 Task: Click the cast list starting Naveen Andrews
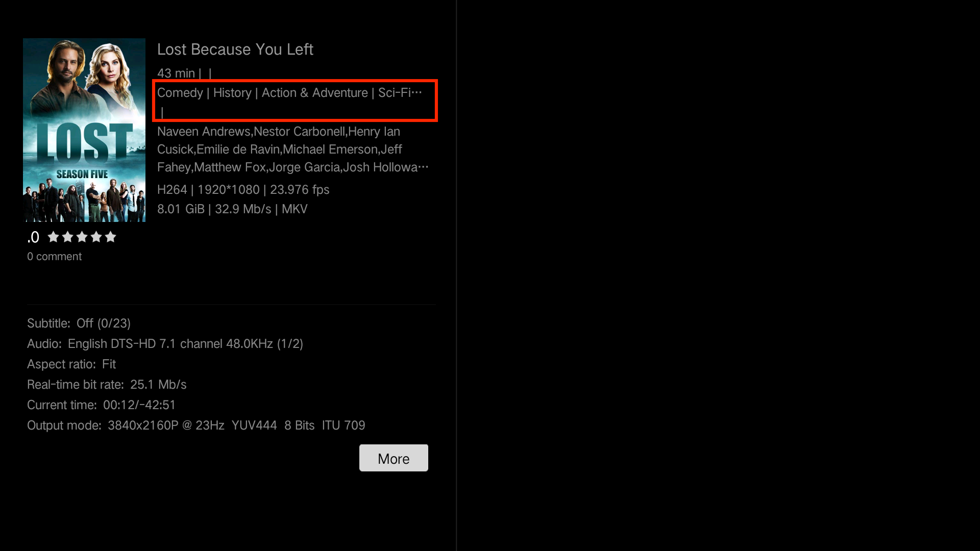(293, 149)
